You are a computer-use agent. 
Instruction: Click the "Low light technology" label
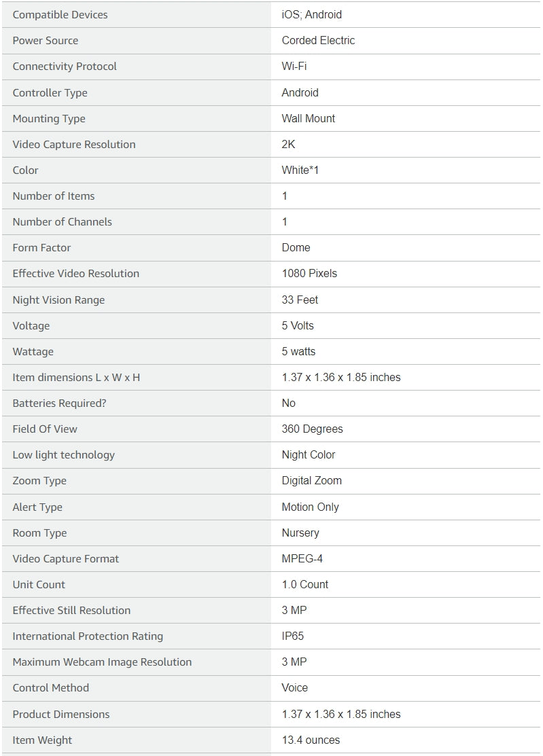click(x=64, y=454)
